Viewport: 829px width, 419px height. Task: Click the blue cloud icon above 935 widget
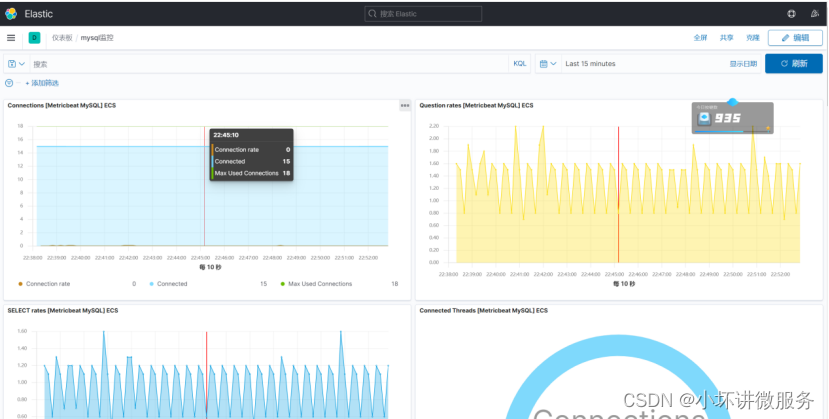tap(732, 102)
